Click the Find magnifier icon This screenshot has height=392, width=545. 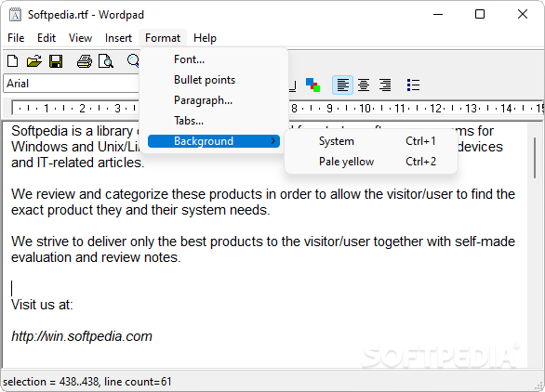coord(133,61)
